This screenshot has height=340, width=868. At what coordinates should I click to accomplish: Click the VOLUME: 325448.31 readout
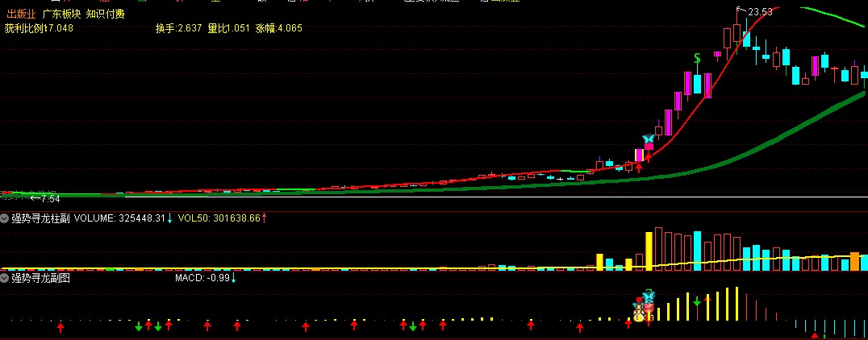tap(119, 218)
